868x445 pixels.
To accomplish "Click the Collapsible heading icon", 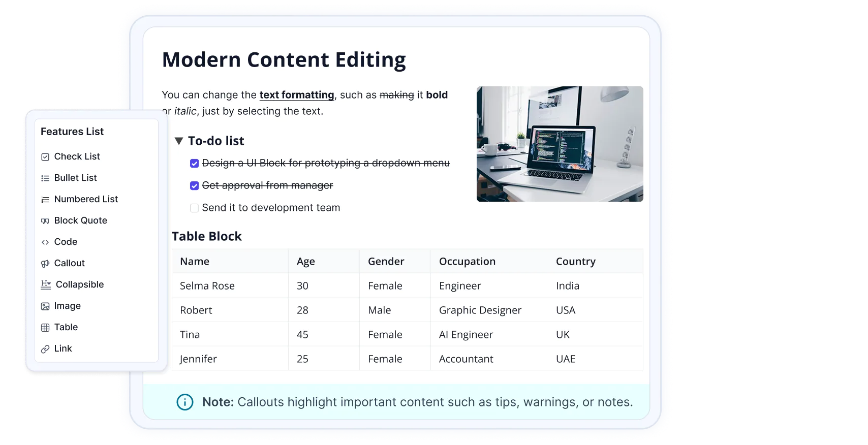I will point(46,284).
